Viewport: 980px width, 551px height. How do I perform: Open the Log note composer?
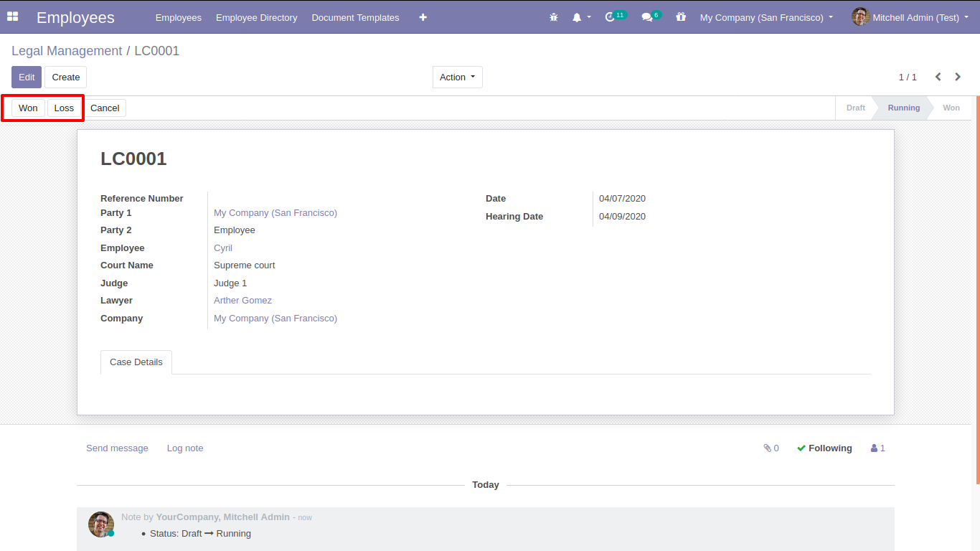(x=185, y=448)
